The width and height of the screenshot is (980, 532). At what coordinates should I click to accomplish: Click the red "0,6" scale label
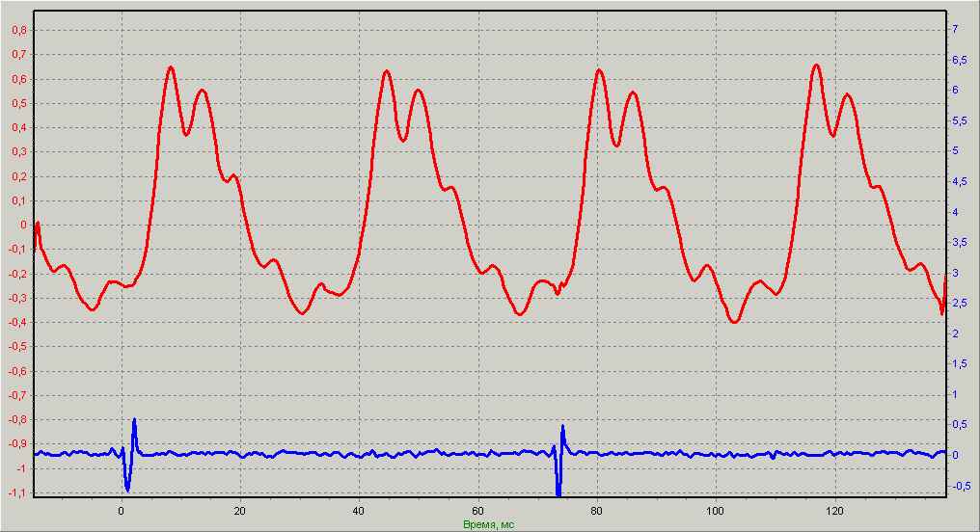[x=19, y=79]
